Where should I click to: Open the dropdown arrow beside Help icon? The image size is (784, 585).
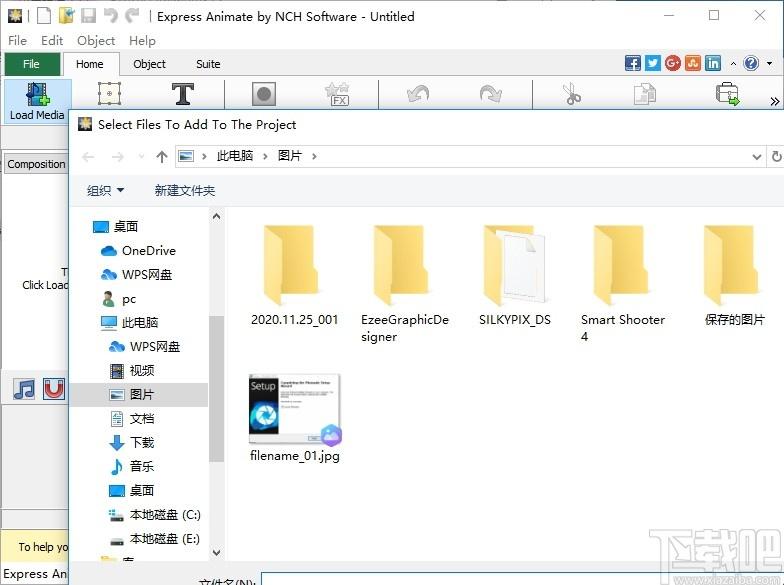[770, 64]
